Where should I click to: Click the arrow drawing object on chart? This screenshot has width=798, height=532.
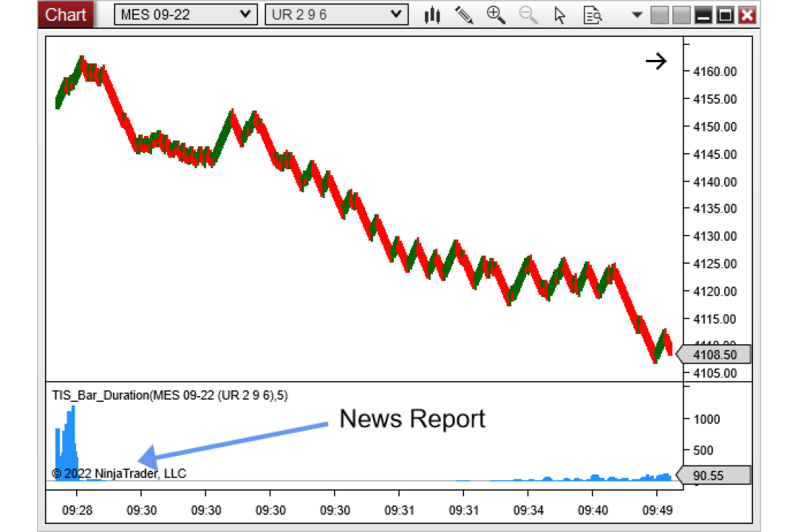(656, 61)
